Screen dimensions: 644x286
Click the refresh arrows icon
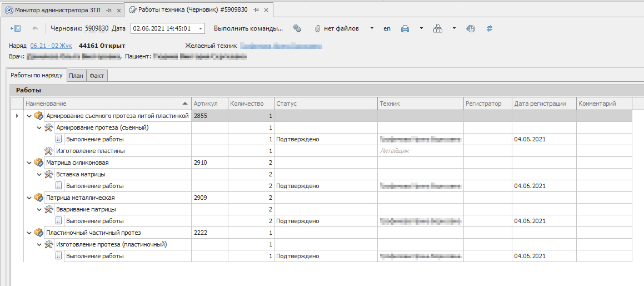pyautogui.click(x=489, y=28)
